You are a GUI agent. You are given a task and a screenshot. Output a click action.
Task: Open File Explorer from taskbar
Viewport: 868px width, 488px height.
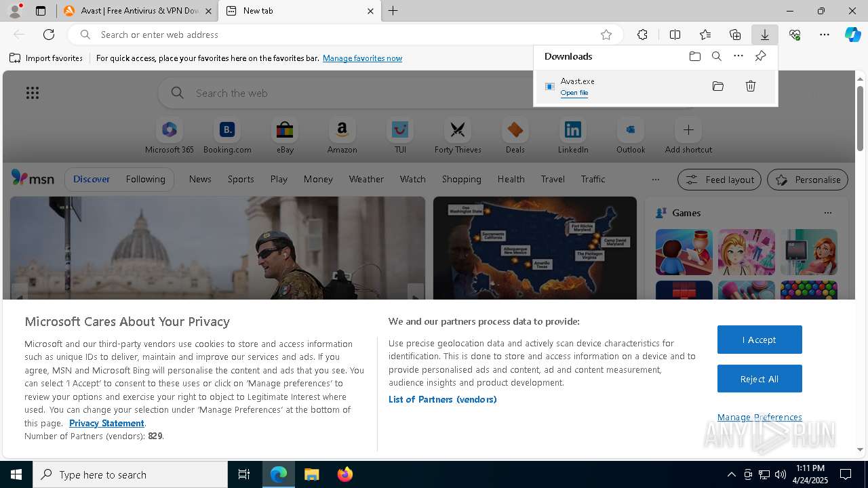point(311,474)
